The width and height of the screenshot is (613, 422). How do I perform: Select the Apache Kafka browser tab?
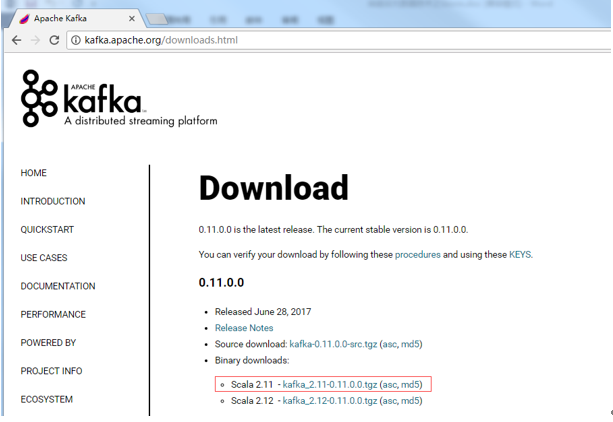pyautogui.click(x=76, y=18)
